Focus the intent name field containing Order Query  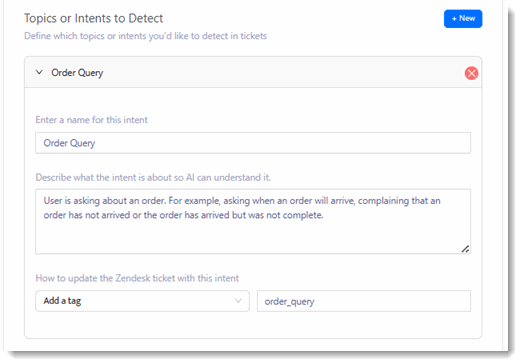[253, 143]
